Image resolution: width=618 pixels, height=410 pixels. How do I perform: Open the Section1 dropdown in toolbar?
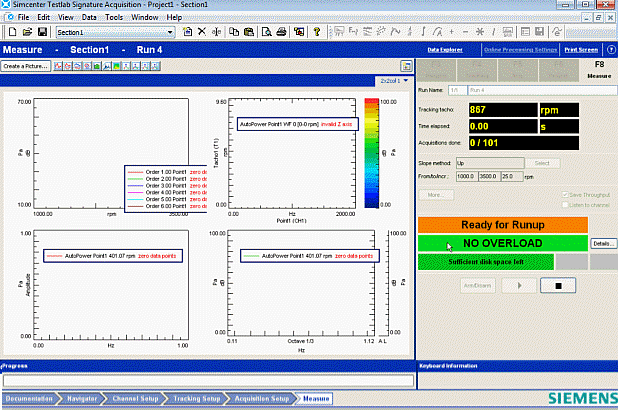pyautogui.click(x=170, y=32)
